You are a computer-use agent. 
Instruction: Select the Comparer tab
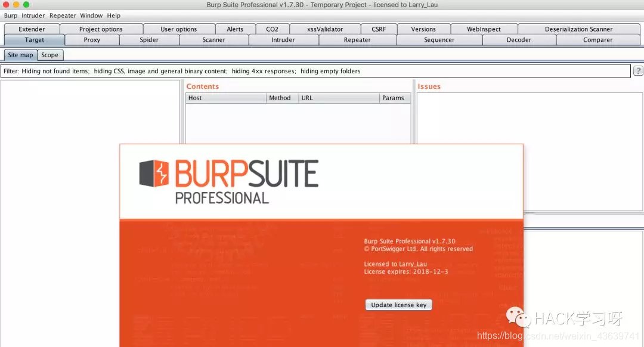(598, 40)
